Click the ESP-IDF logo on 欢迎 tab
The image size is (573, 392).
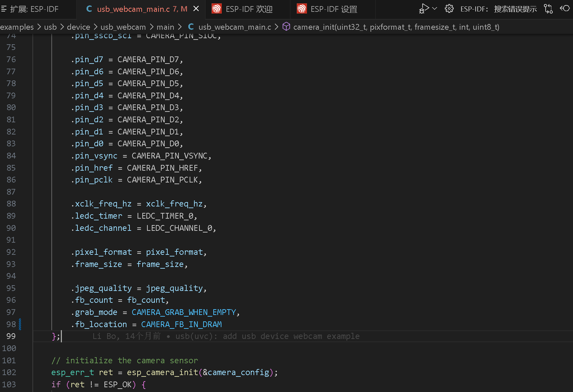click(x=217, y=9)
